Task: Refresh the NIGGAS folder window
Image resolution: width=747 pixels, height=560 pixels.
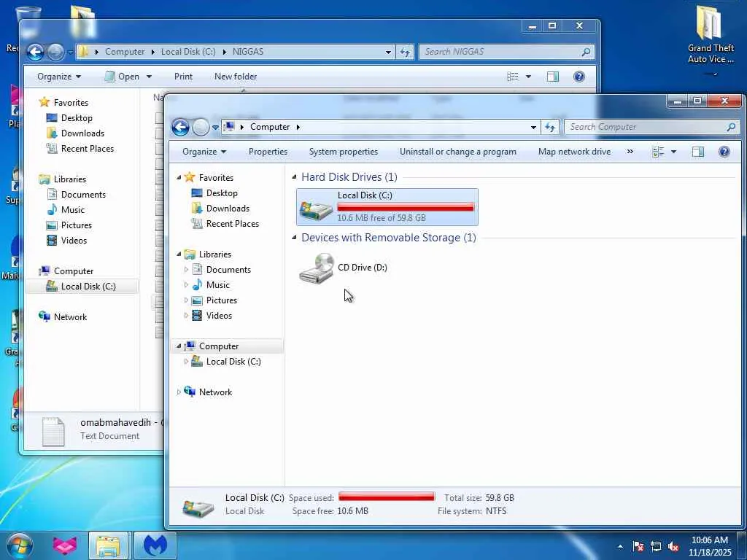Action: tap(405, 52)
